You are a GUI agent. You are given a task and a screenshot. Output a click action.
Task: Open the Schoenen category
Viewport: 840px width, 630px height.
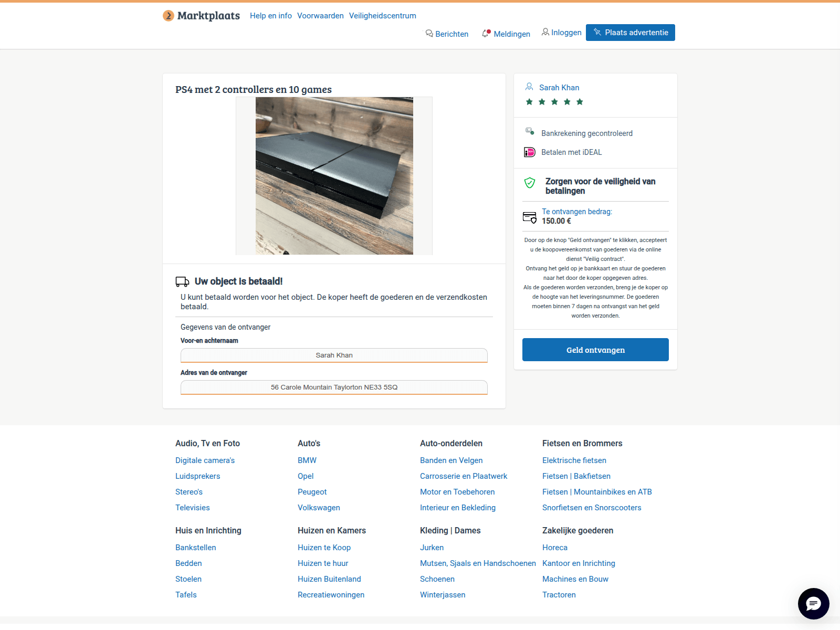(437, 579)
